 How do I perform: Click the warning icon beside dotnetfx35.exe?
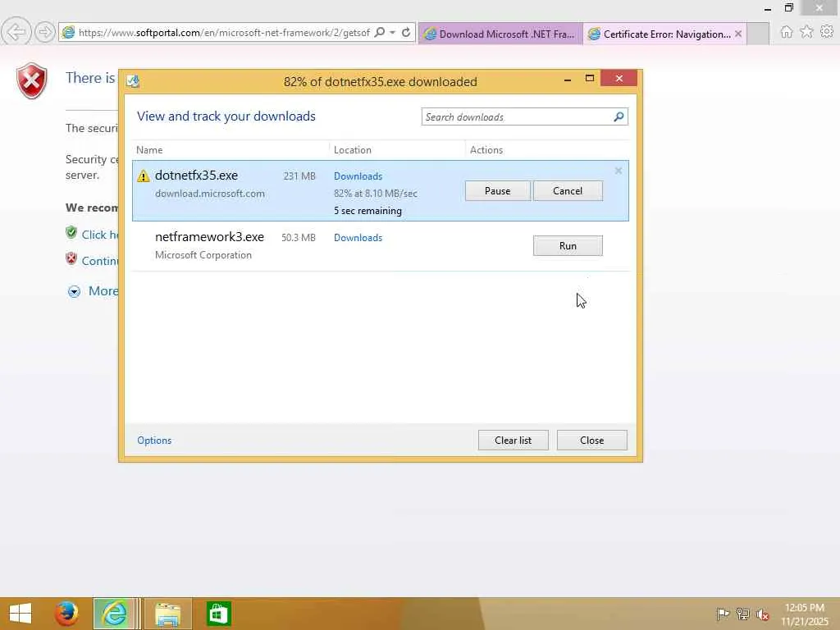coord(143,176)
